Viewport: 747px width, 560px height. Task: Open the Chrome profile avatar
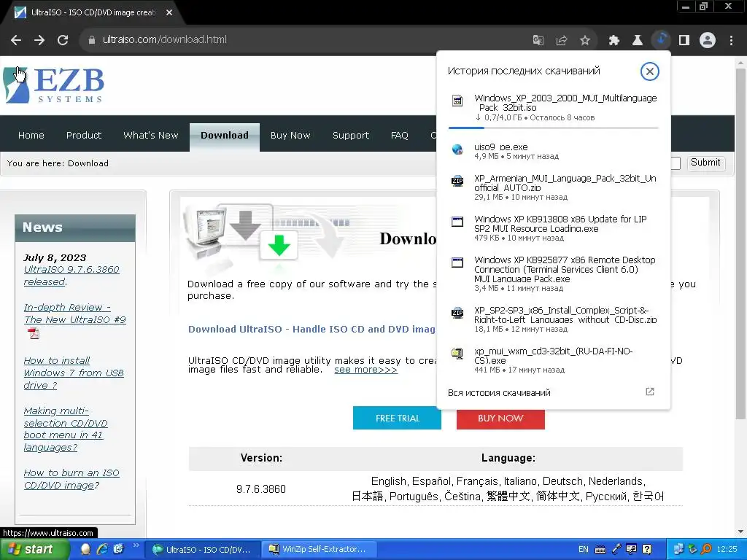coord(708,40)
